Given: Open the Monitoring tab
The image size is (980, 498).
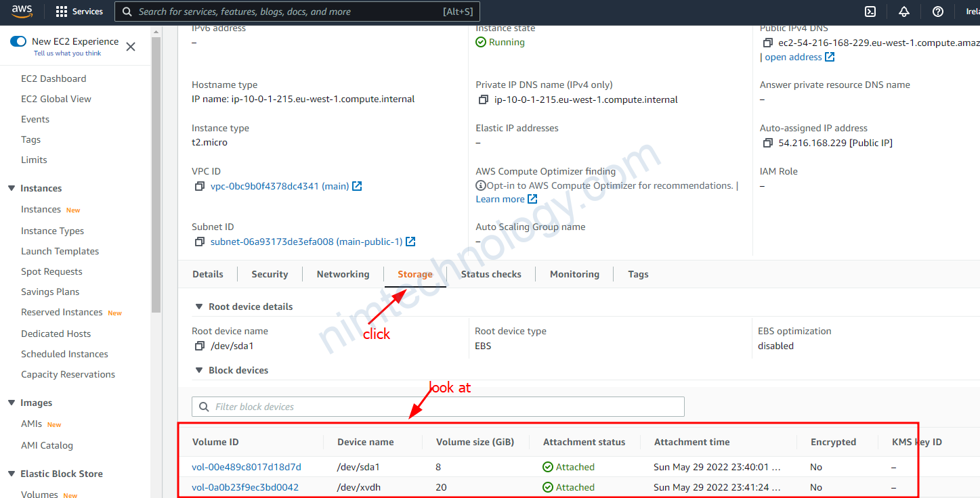Looking at the screenshot, I should 574,274.
